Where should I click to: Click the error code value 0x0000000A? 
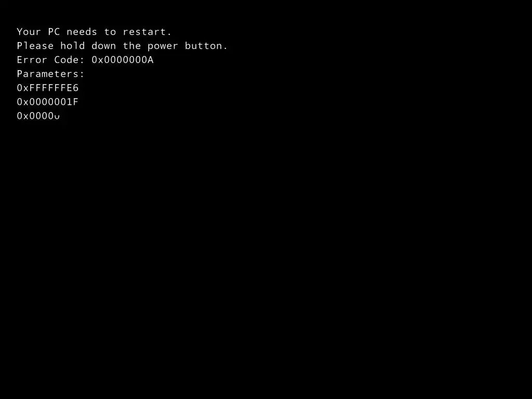[x=123, y=60]
